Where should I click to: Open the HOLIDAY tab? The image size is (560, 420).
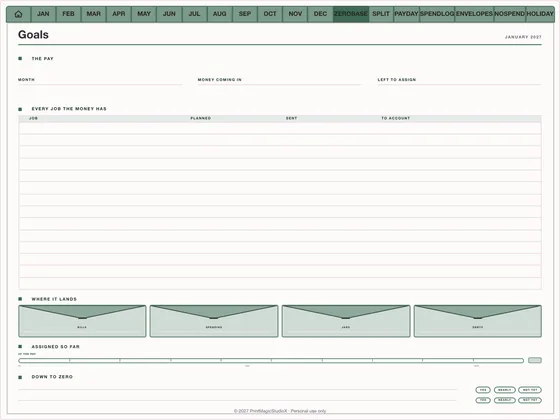coord(540,14)
